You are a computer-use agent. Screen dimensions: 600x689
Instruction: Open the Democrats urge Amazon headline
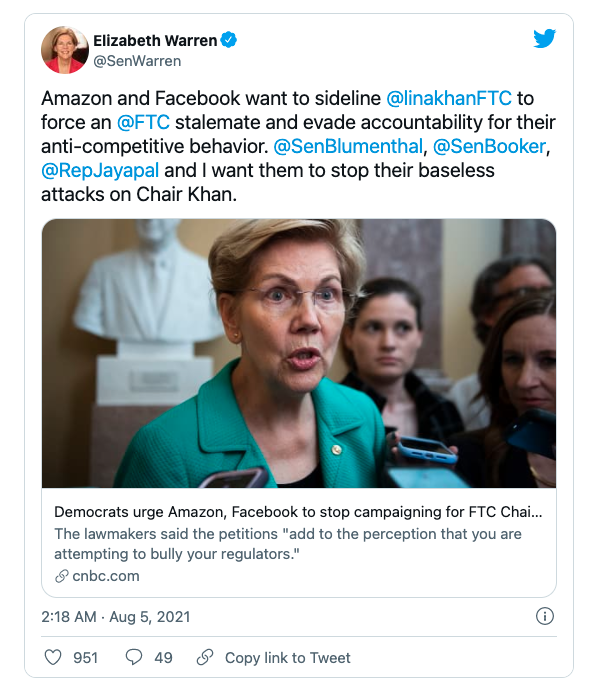298,512
